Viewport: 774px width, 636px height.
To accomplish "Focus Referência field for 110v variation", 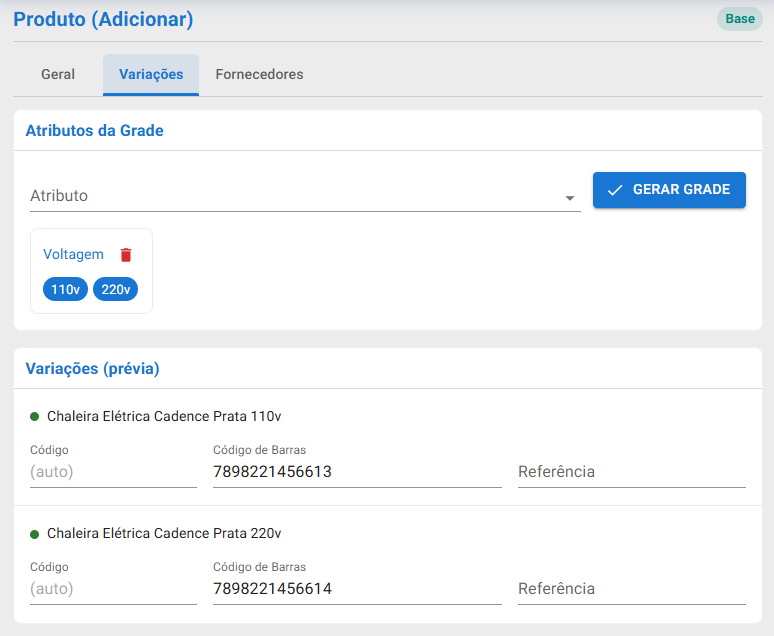I will pos(632,472).
